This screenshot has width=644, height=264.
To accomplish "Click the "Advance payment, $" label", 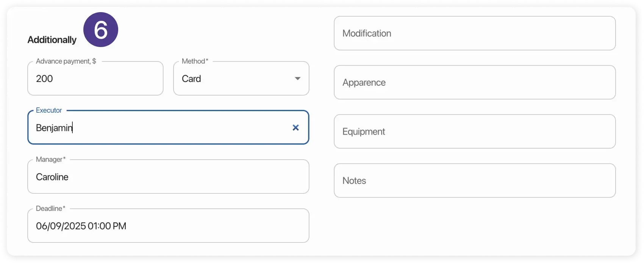I will pos(66,61).
